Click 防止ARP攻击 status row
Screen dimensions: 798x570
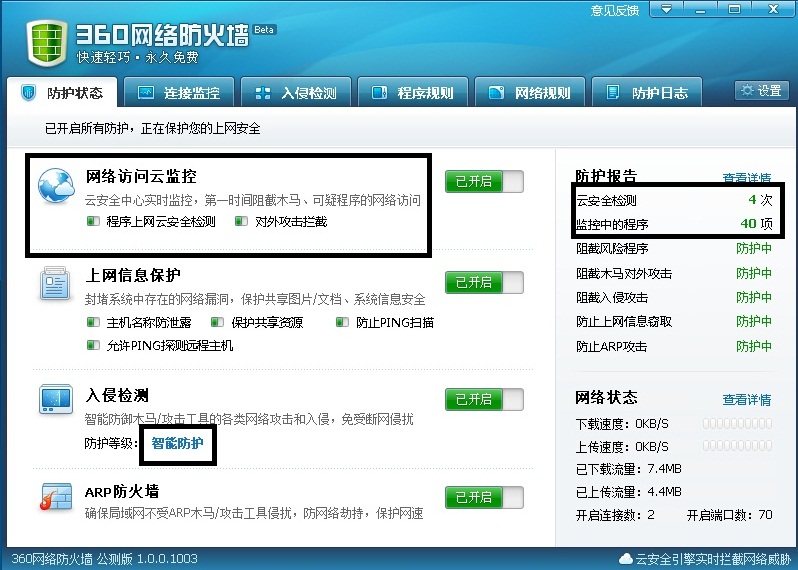pyautogui.click(x=674, y=346)
